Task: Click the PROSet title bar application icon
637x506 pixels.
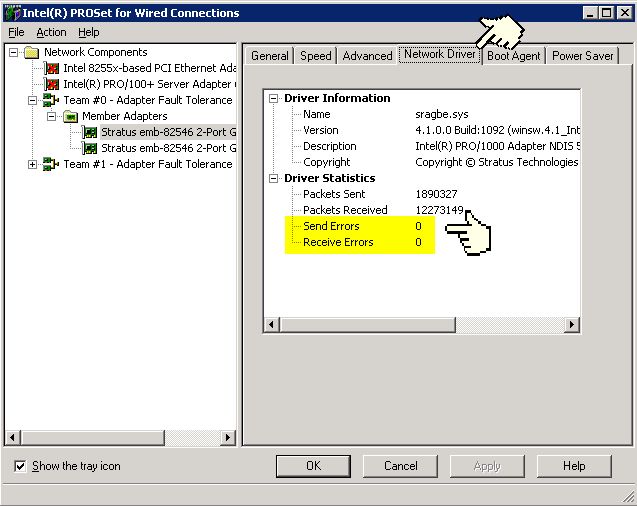Action: pos(12,13)
